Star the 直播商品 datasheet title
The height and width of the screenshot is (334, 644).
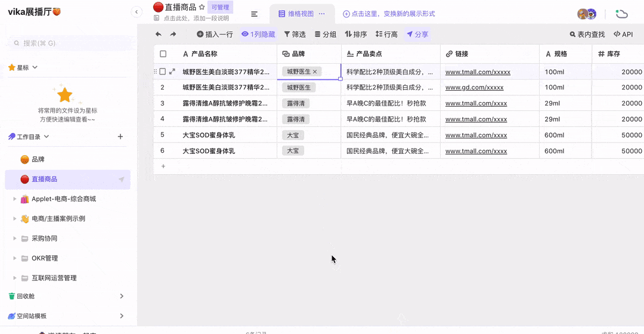(202, 7)
